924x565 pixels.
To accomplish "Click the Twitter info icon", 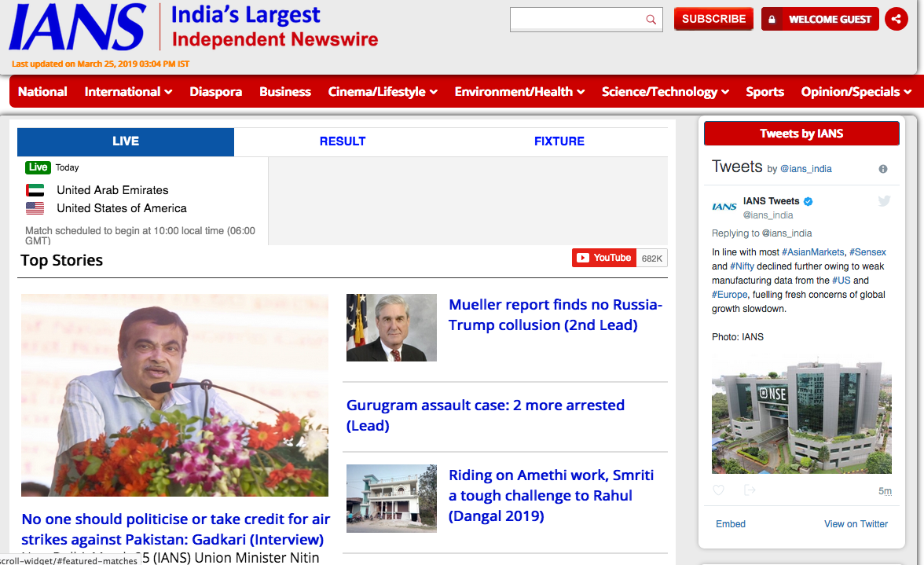I will [x=883, y=169].
